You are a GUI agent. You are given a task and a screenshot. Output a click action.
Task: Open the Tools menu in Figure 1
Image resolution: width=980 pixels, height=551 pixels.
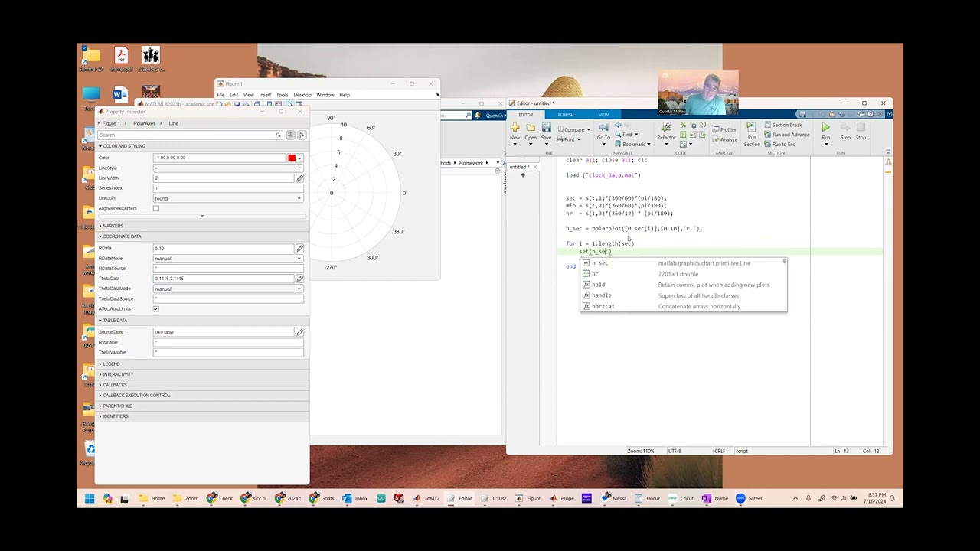click(x=282, y=95)
